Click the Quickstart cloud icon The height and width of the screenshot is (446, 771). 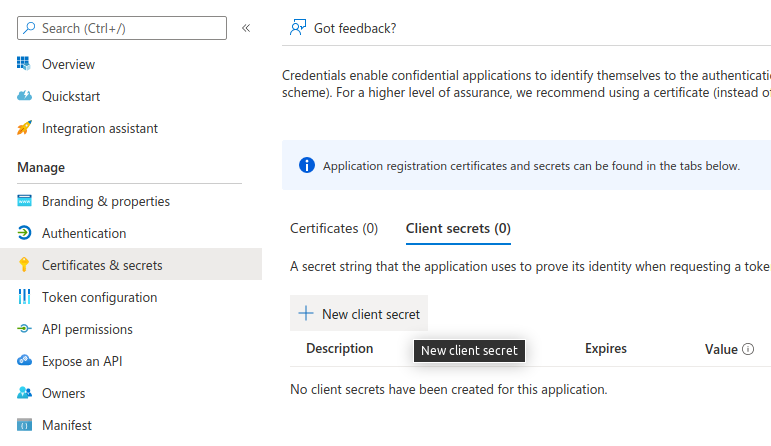tap(24, 96)
